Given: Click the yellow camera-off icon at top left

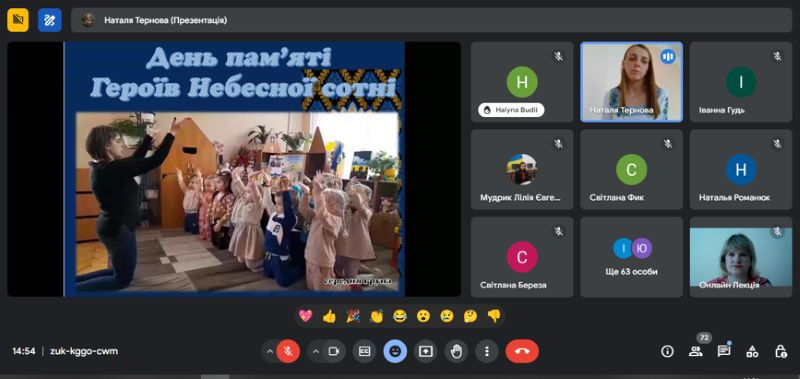Looking at the screenshot, I should click(18, 20).
